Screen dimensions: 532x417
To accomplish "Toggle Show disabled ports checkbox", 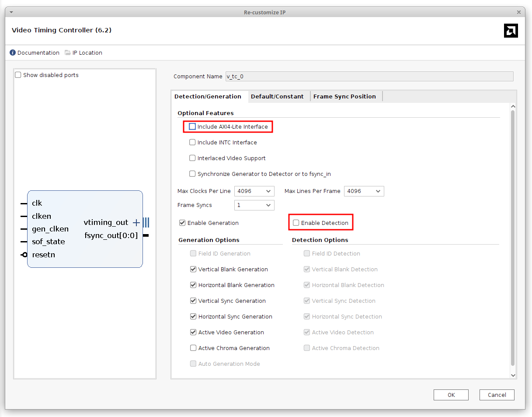I will click(x=18, y=75).
